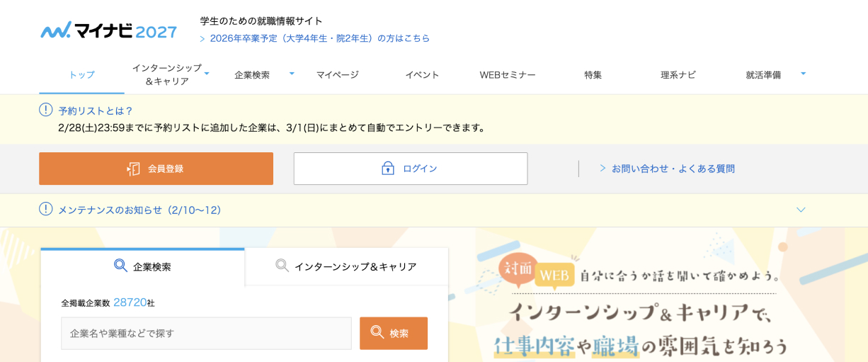Click the 2/28(土)23:59までに予約リスト notice text
Image resolution: width=868 pixels, height=362 pixels.
[273, 128]
